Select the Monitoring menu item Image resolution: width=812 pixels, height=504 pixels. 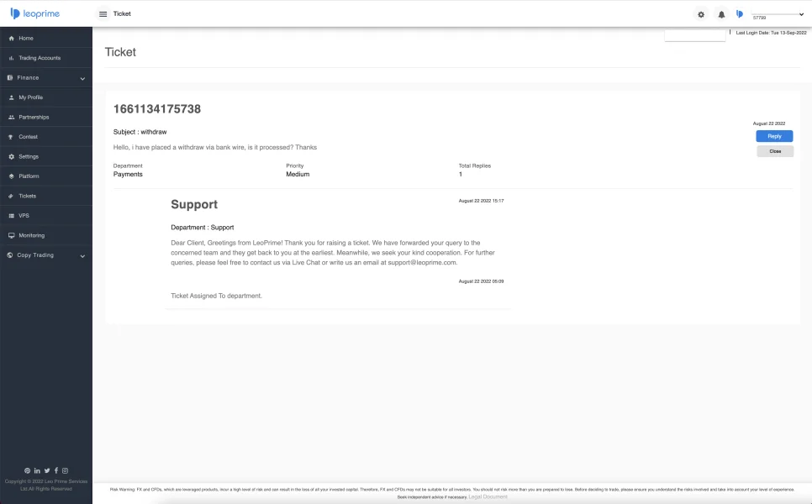(32, 235)
